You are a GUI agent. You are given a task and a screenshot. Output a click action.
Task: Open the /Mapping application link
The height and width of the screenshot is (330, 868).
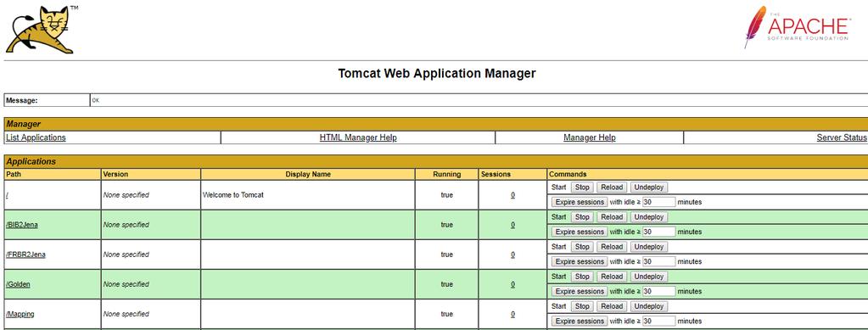(x=20, y=314)
